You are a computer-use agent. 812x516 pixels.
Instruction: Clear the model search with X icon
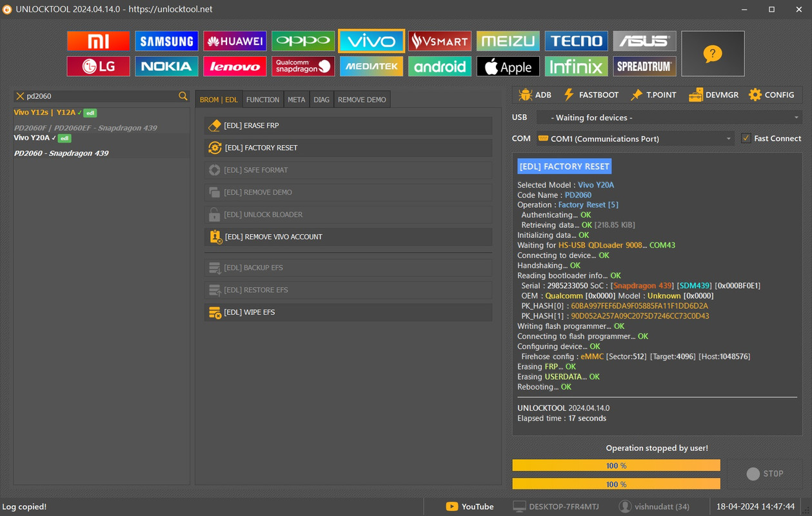(x=20, y=96)
